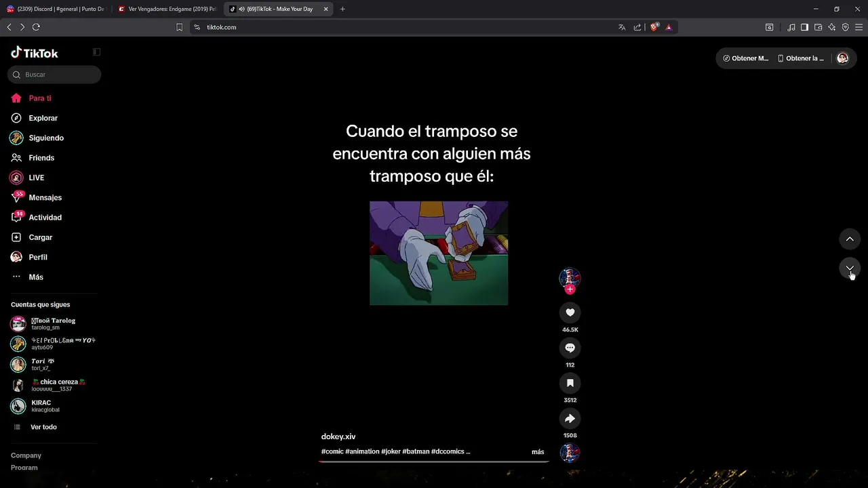This screenshot has height=488, width=868.
Task: Like the video with the heart icon
Action: tap(570, 312)
